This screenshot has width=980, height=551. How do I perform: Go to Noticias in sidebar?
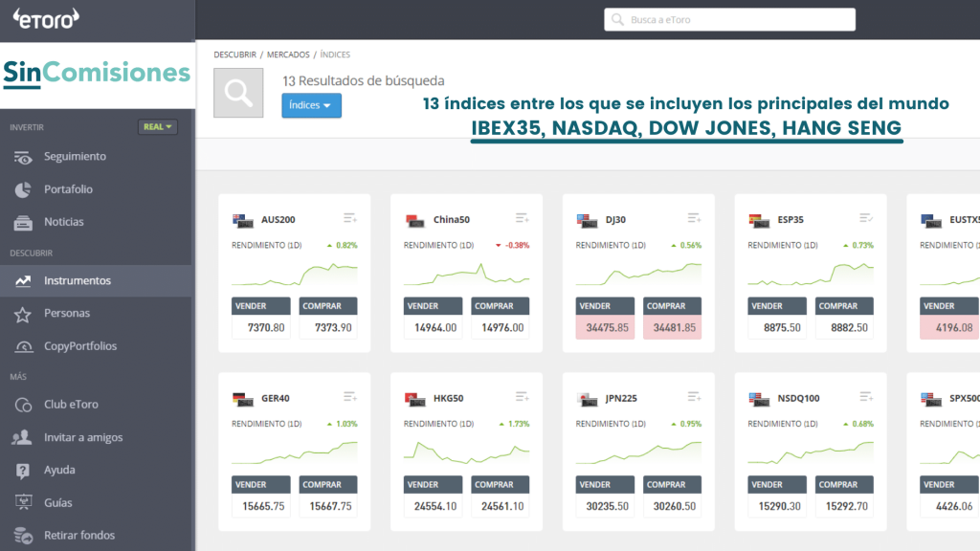[64, 222]
